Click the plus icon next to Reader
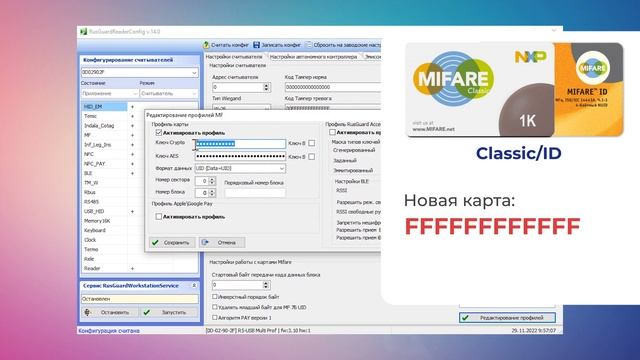640x360 pixels. click(x=132, y=269)
